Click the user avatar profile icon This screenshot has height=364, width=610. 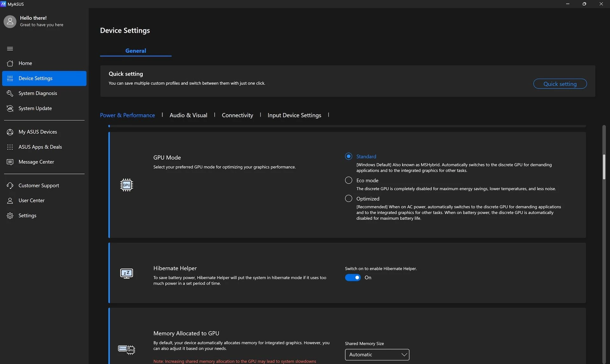tap(10, 21)
